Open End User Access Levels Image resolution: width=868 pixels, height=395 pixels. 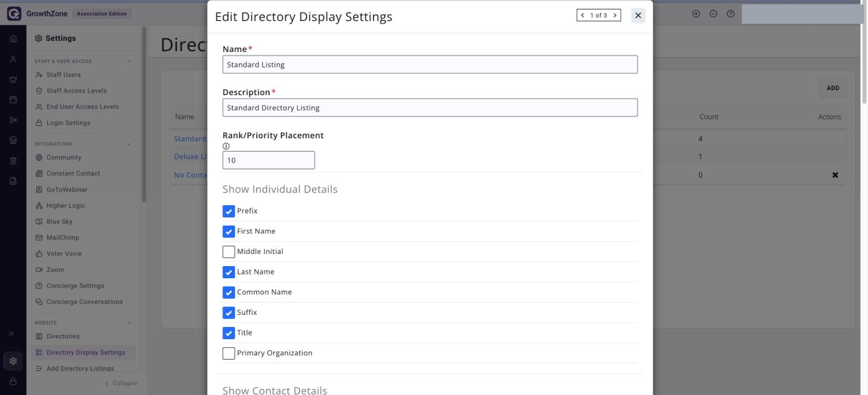[x=83, y=107]
